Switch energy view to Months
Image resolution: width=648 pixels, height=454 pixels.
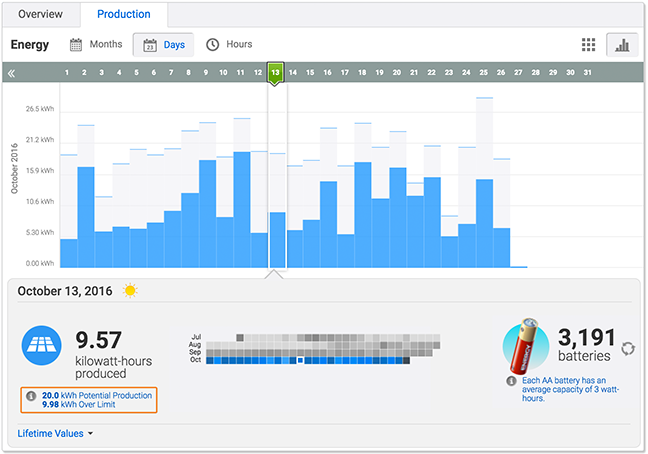click(96, 44)
